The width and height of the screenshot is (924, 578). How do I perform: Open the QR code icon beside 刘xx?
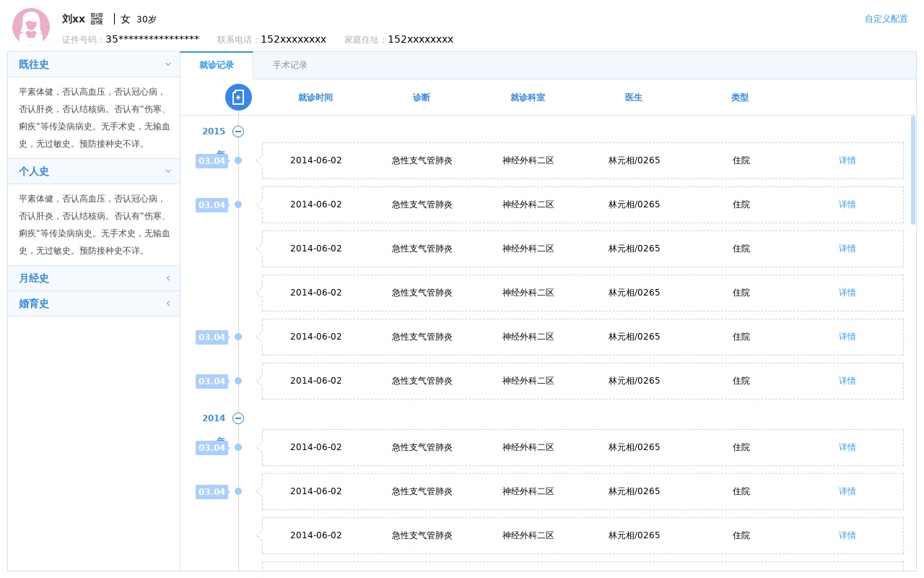[x=97, y=19]
